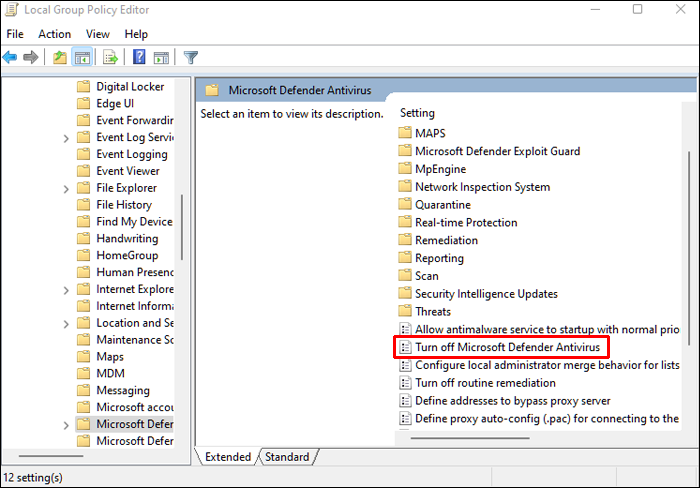Screen dimensions: 700x488
Task: Open the View menu
Action: coord(98,34)
